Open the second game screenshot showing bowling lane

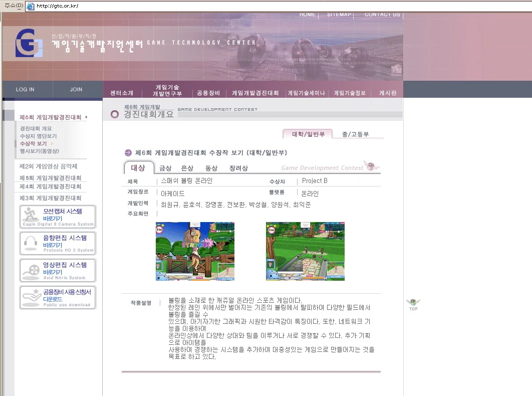point(306,251)
